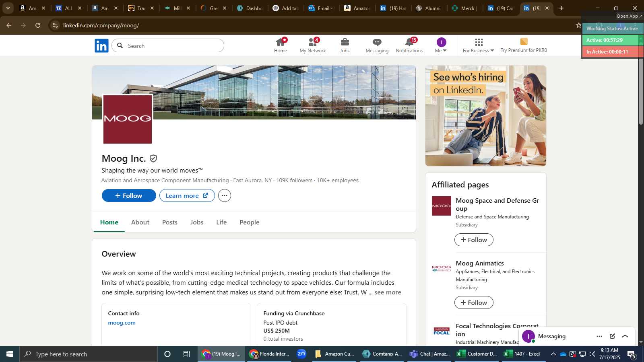Select the Home tab on company page
The width and height of the screenshot is (644, 362).
click(x=109, y=222)
